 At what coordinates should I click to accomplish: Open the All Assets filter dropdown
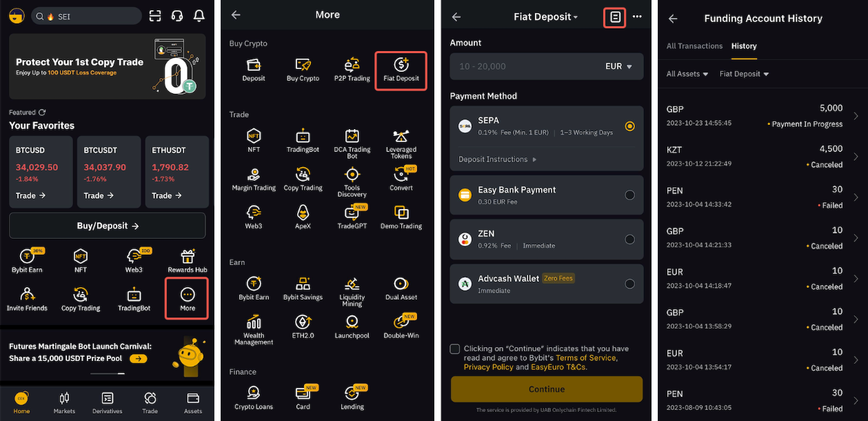[687, 74]
